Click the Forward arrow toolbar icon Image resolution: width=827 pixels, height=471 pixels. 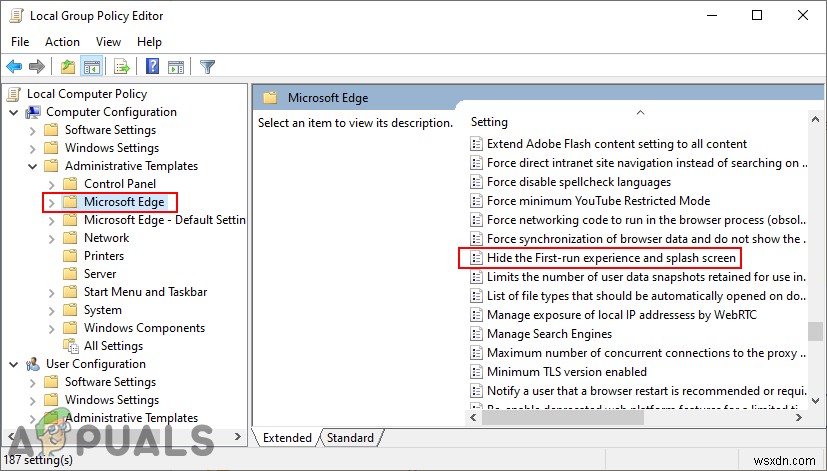(36, 67)
